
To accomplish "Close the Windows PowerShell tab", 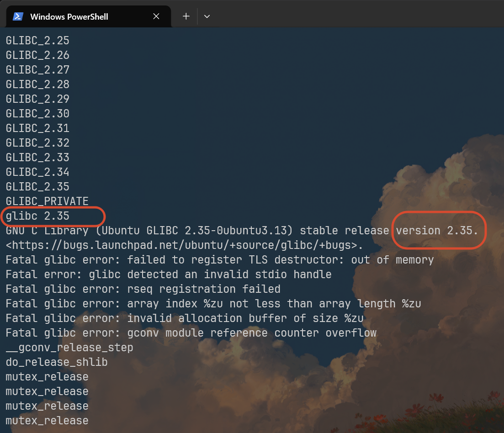I will 156,16.
